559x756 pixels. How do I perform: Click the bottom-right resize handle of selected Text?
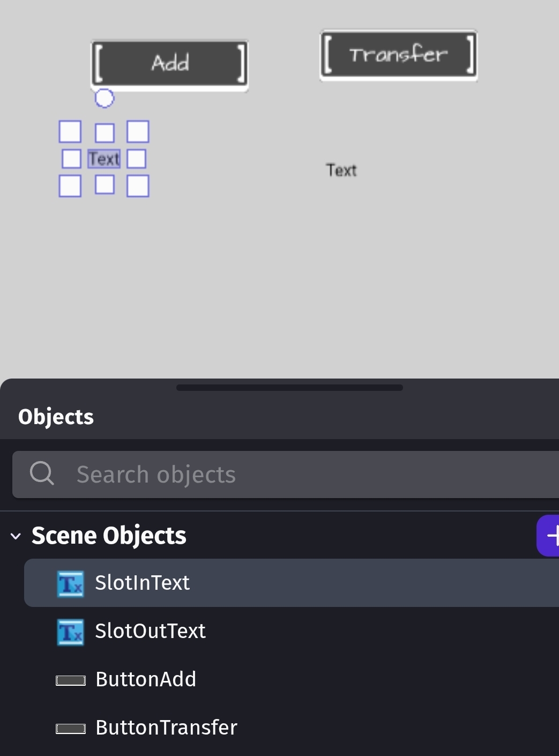[138, 186]
